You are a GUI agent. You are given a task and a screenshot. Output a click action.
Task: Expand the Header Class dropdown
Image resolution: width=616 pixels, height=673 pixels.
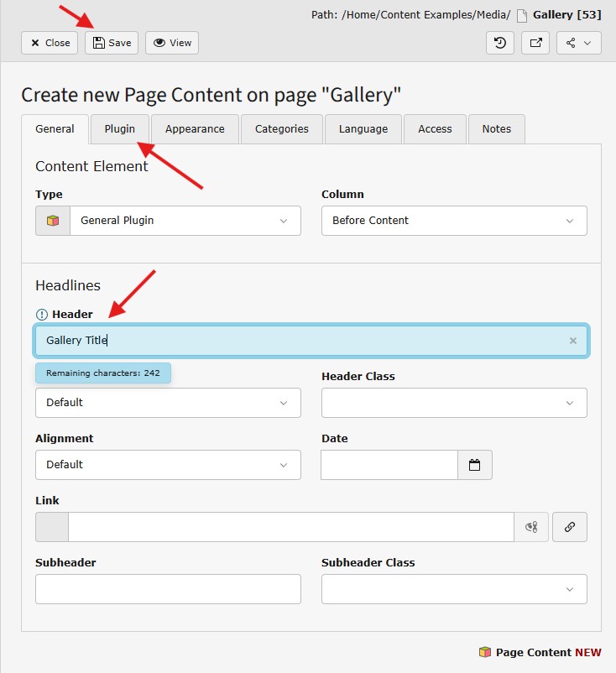point(453,403)
